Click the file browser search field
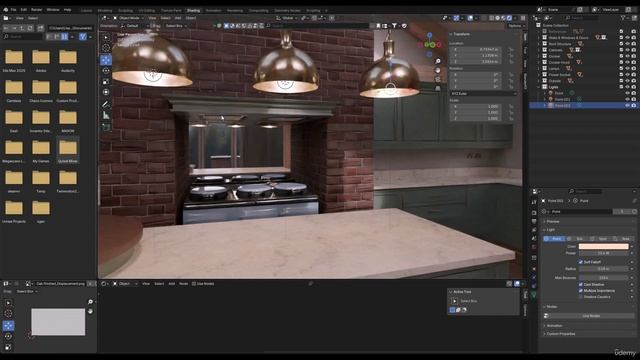This screenshot has height=360, width=640. coord(22,36)
